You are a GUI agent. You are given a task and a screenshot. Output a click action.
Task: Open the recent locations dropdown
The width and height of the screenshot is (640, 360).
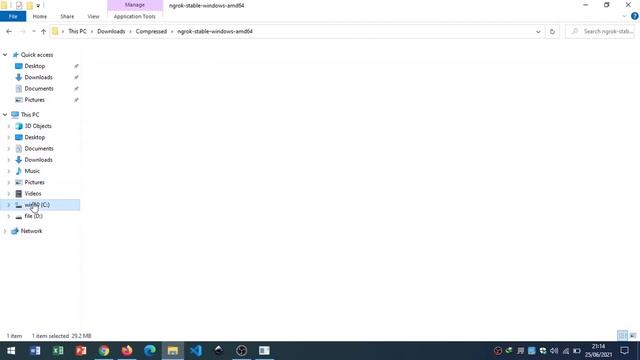tap(33, 31)
